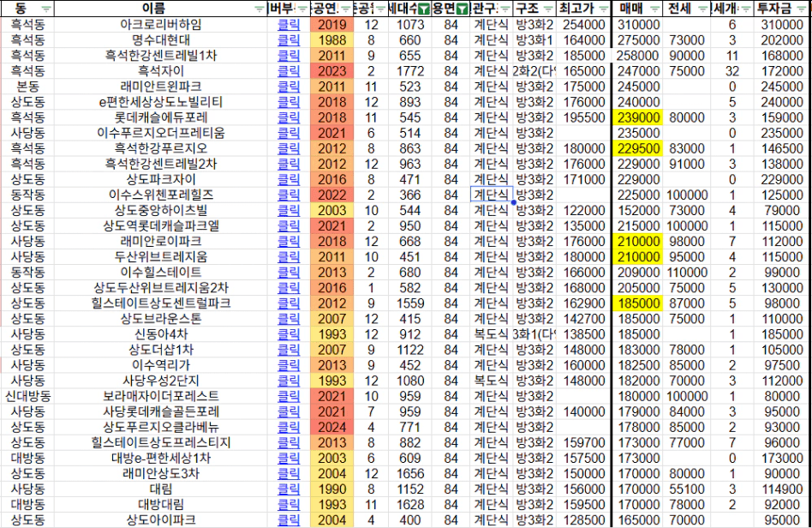Click the active filter icon on 용면 column
Image resolution: width=812 pixels, height=528 pixels.
pyautogui.click(x=463, y=9)
